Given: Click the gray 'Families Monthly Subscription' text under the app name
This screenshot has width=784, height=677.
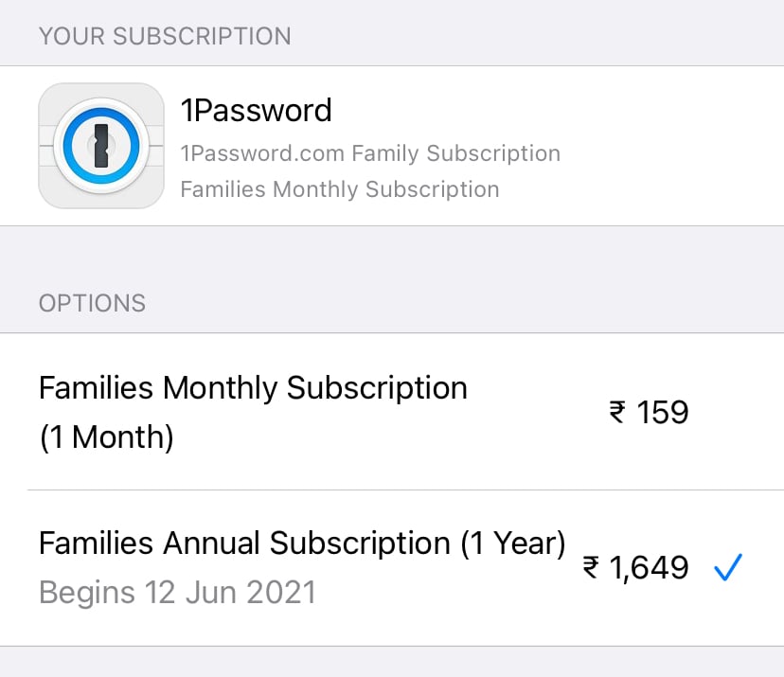Looking at the screenshot, I should click(339, 189).
